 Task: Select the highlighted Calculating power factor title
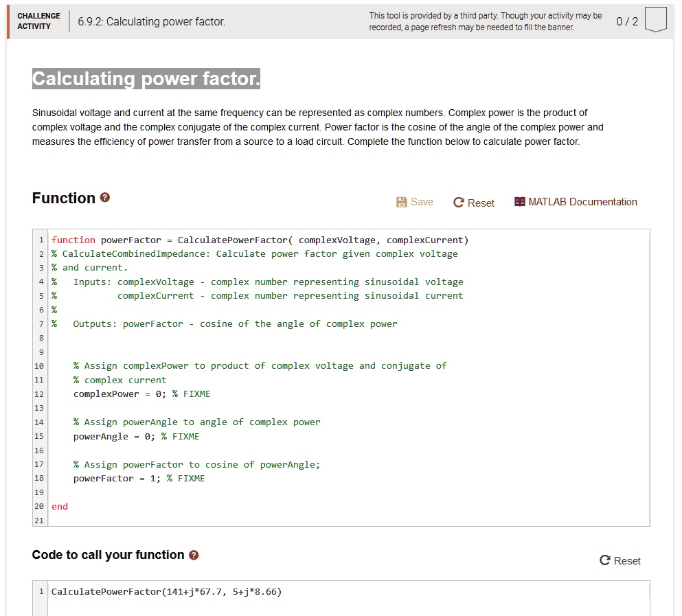[146, 78]
